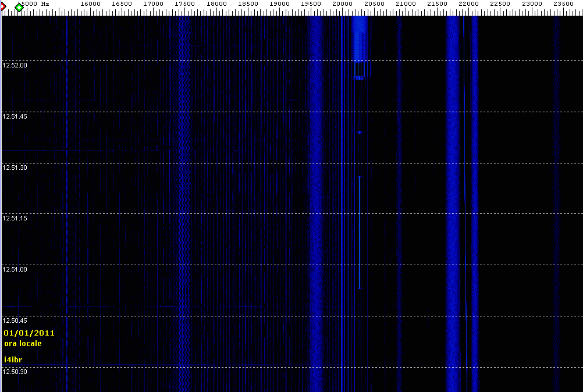Click the 17000 frequency scale label
Image resolution: width=583 pixels, height=392 pixels.
click(153, 3)
